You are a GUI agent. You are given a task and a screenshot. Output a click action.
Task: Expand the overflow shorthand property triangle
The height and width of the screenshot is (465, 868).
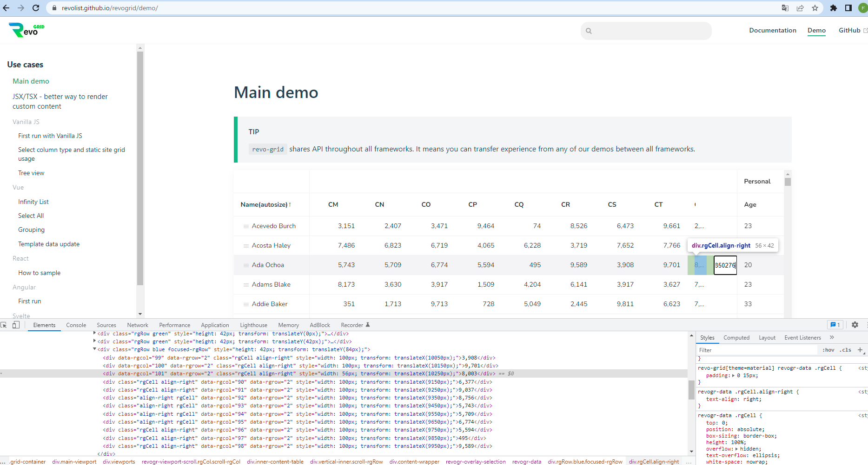[736, 449]
